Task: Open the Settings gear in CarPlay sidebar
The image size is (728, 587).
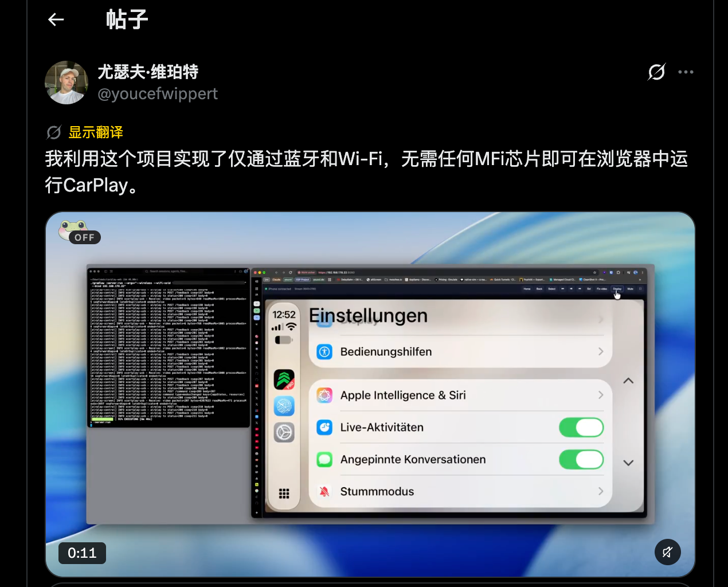Action: [x=284, y=432]
